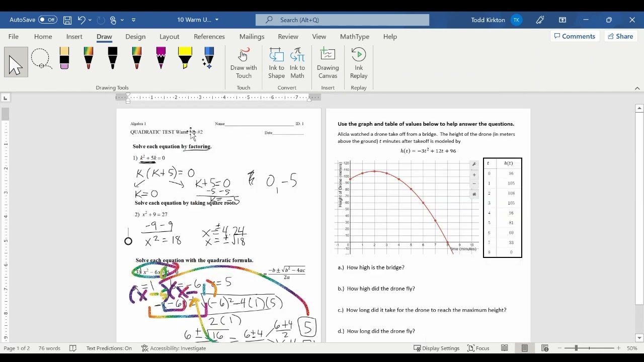The image size is (644, 362).
Task: Go to the References tab
Action: point(209,37)
